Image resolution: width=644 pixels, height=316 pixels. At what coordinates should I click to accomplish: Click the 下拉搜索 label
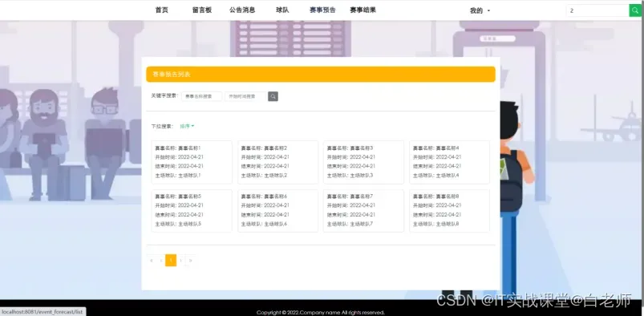pos(162,126)
